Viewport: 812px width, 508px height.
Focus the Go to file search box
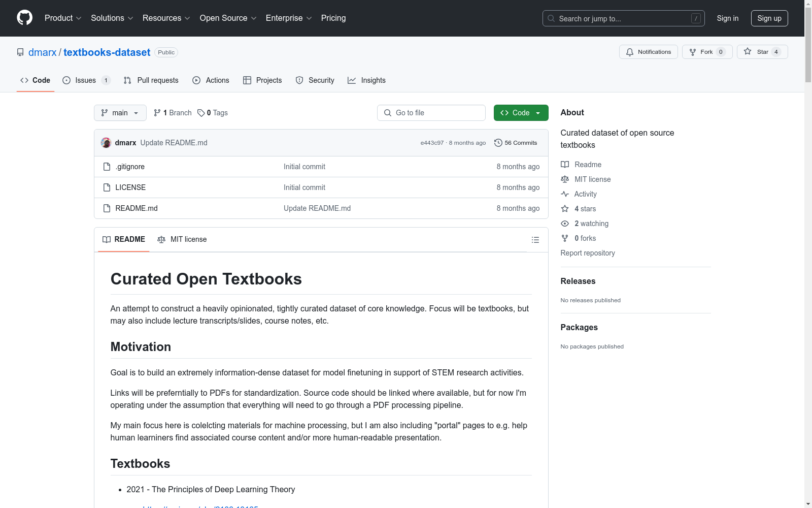431,113
